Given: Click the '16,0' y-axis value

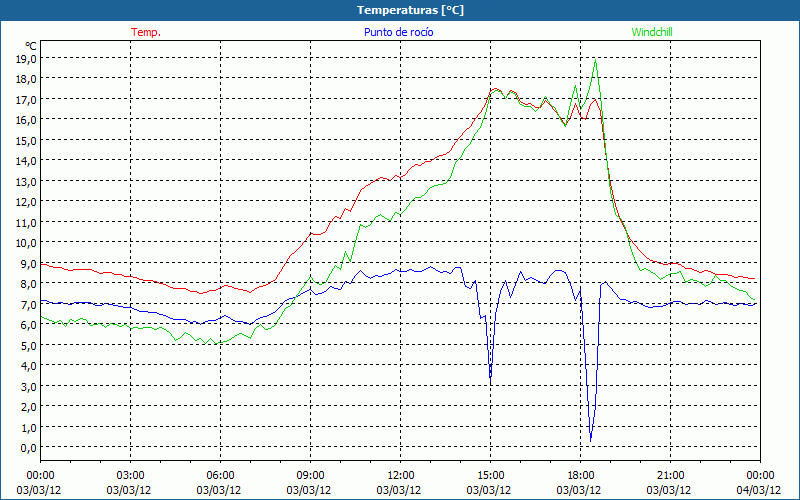Looking at the screenshot, I should [26, 120].
